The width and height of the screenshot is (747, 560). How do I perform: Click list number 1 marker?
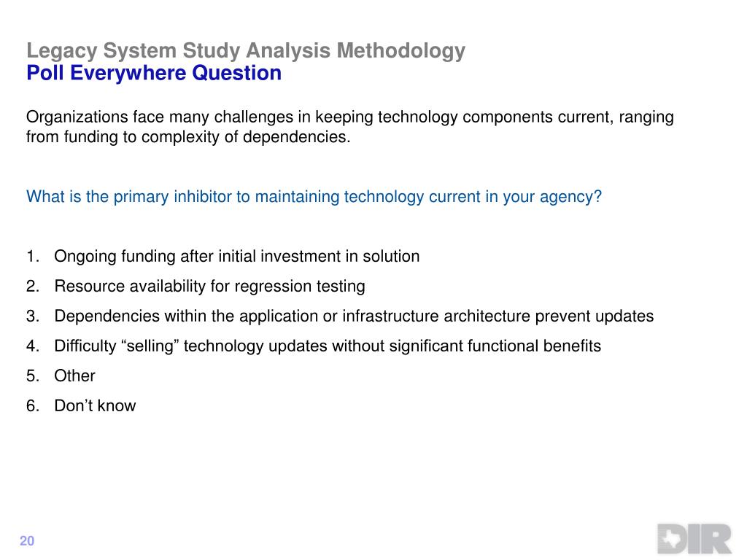click(x=32, y=257)
